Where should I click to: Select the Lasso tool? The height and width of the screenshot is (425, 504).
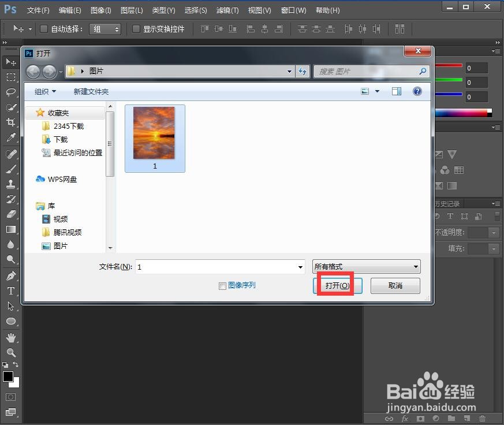point(10,92)
